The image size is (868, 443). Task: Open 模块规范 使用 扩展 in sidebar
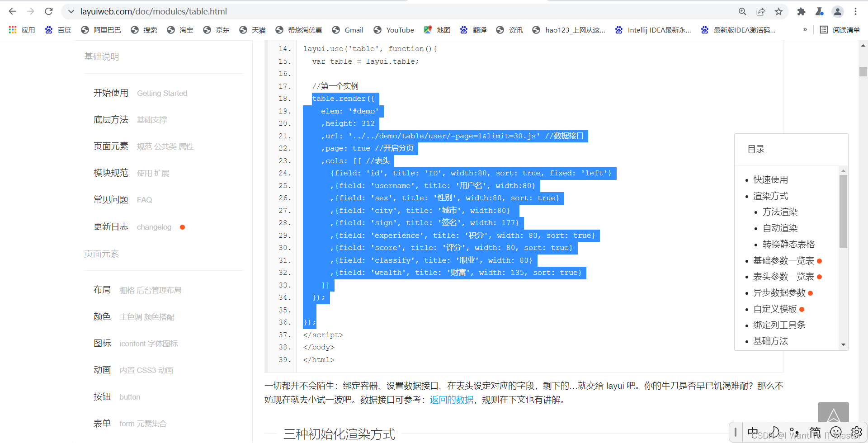pyautogui.click(x=131, y=173)
